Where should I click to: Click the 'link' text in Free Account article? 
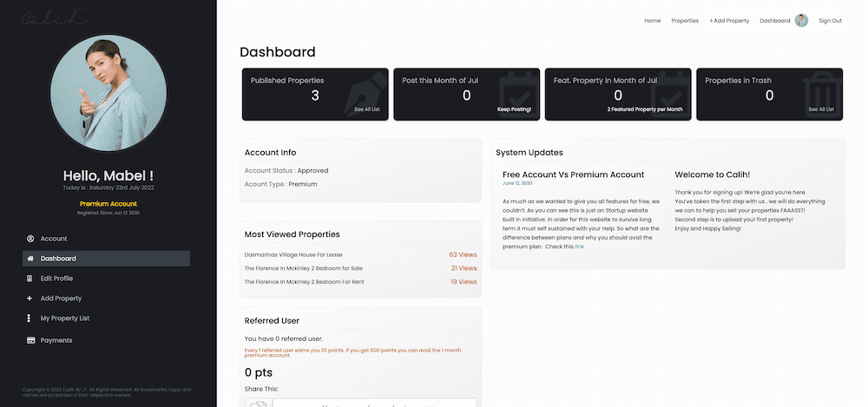click(579, 247)
